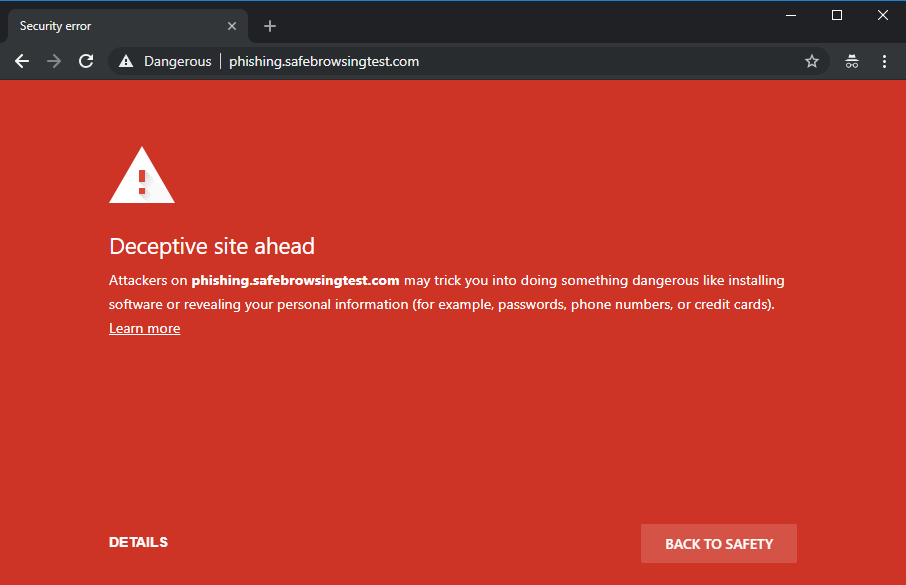Viewport: 906px width, 585px height.
Task: Maximize the browser window
Action: coord(837,16)
